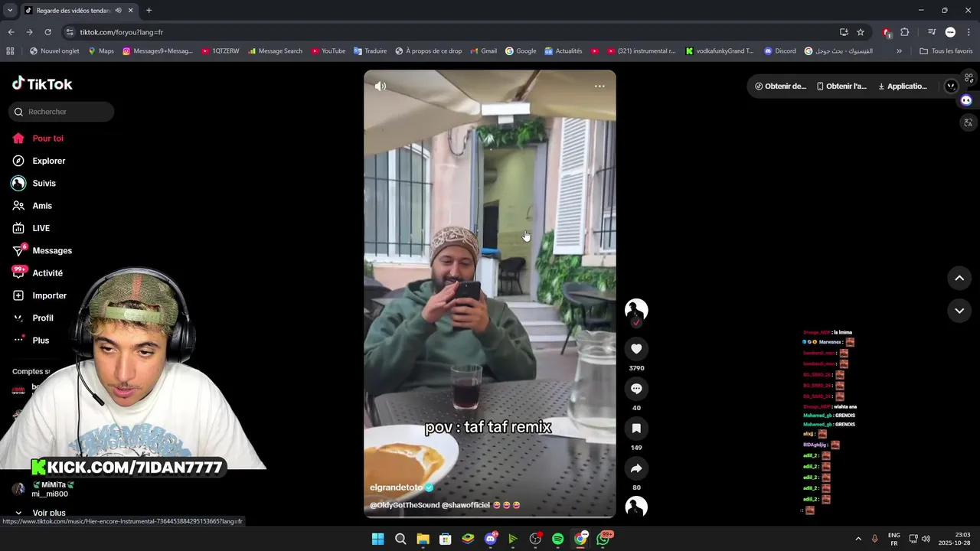Open the YouTube bookmark
Image resolution: width=980 pixels, height=551 pixels.
pyautogui.click(x=328, y=51)
